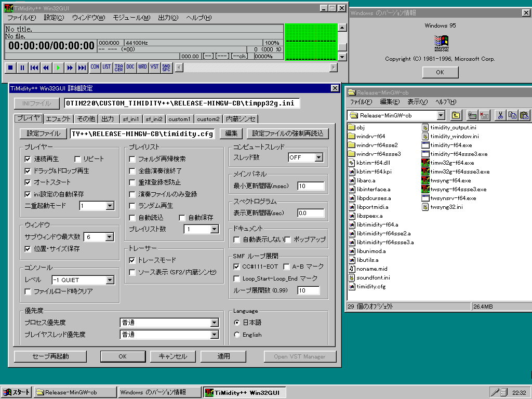The image size is (532, 399).
Task: Open the DOC document window icon
Action: coord(130,68)
